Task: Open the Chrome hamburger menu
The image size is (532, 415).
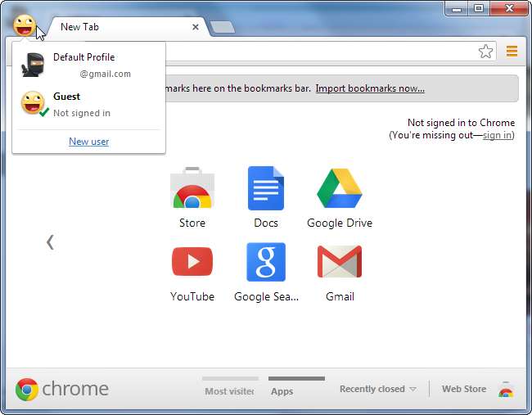Action: (512, 52)
